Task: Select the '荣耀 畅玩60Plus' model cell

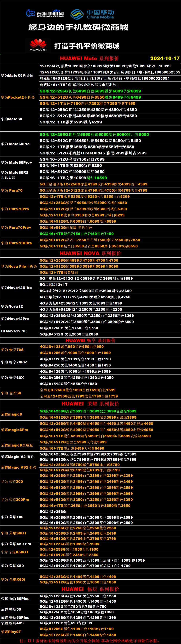Action: [19, 598]
